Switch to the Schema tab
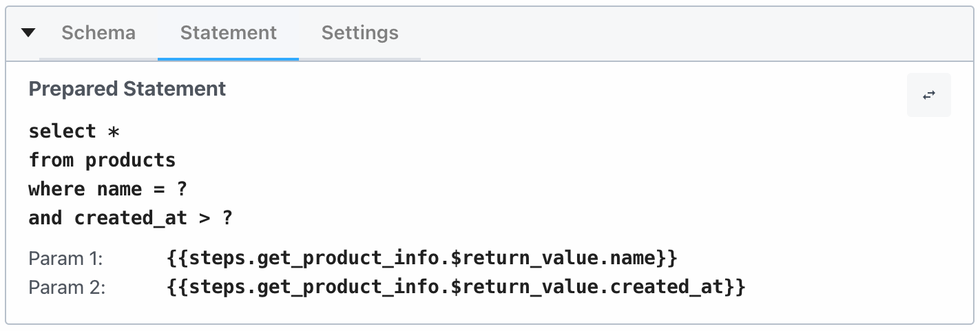The width and height of the screenshot is (980, 331). [x=98, y=33]
